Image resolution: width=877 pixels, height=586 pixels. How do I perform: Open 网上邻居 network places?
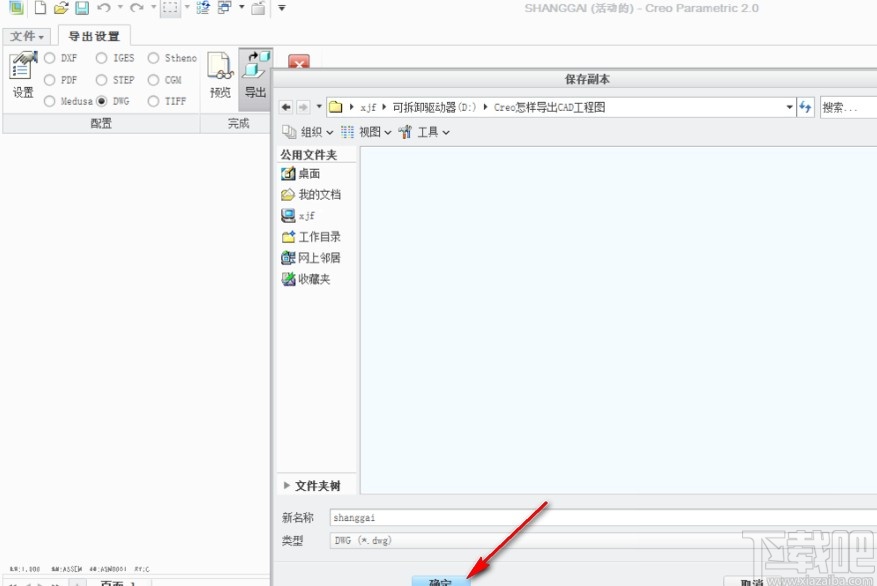pos(311,258)
